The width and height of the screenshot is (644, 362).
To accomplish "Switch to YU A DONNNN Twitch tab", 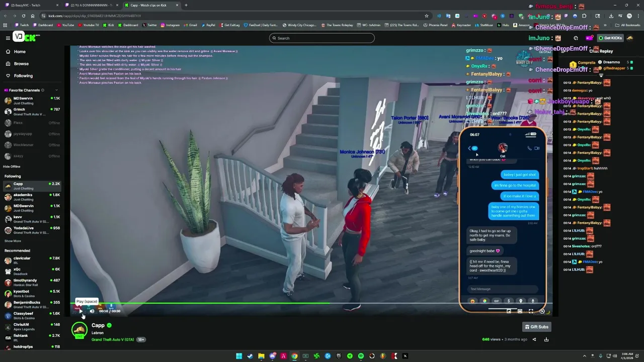I will tap(91, 5).
